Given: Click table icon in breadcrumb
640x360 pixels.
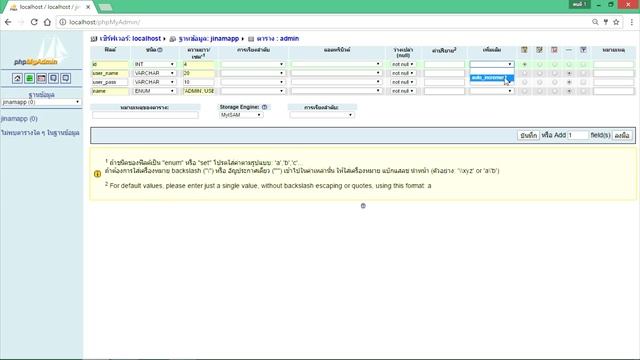Looking at the screenshot, I should tap(251, 39).
